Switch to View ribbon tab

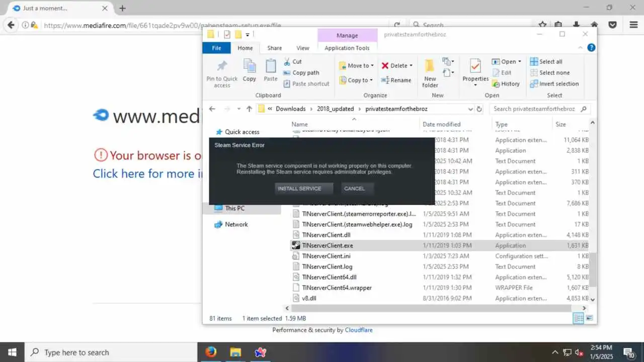[303, 48]
